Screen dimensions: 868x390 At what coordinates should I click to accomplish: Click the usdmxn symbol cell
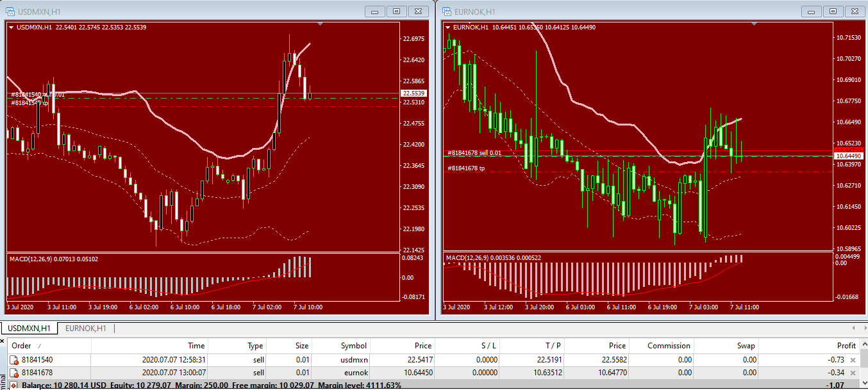[353, 361]
